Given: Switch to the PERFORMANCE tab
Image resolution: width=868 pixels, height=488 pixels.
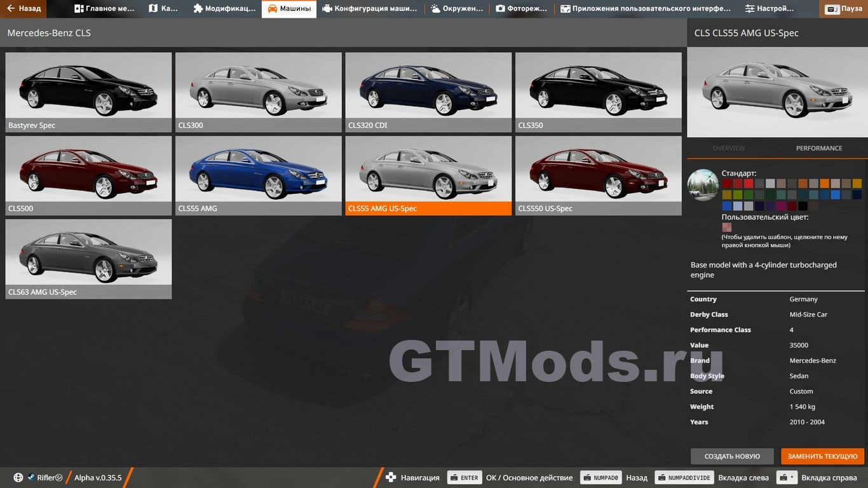Looking at the screenshot, I should pyautogui.click(x=819, y=148).
